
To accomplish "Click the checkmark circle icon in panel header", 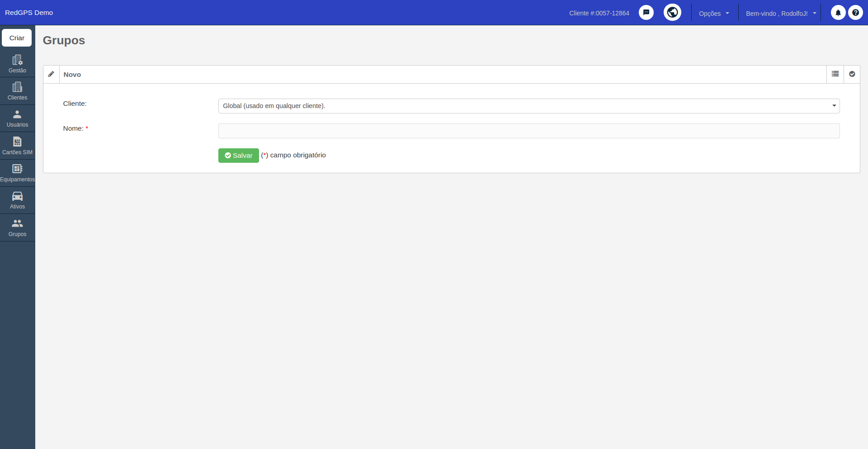I will tap(852, 74).
